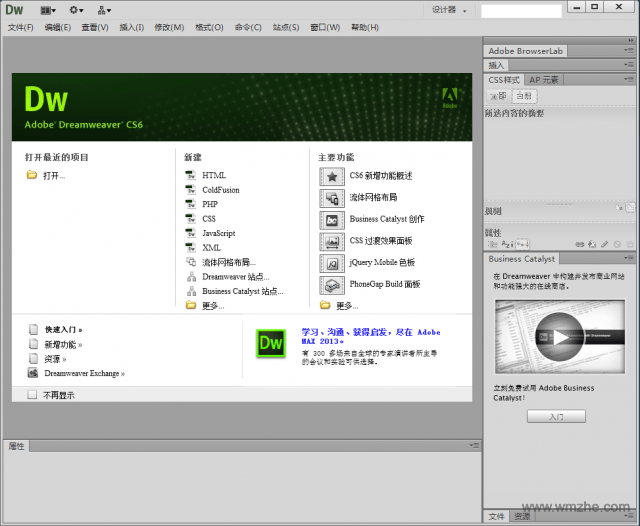Open the 插入 panel options menu
Image resolution: width=640 pixels, height=526 pixels.
[x=629, y=64]
